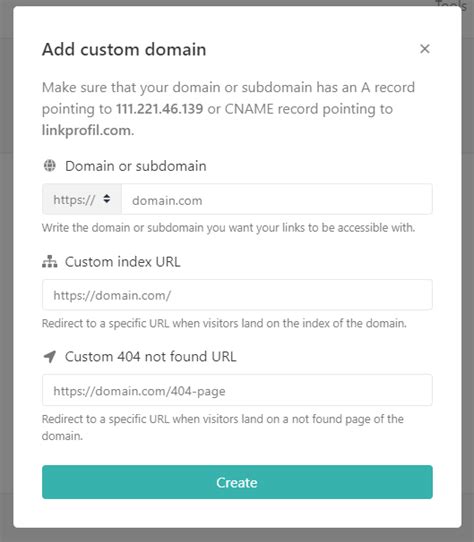
Task: Click the 'Write the domain or subdomain' hint text
Action: [x=228, y=228]
